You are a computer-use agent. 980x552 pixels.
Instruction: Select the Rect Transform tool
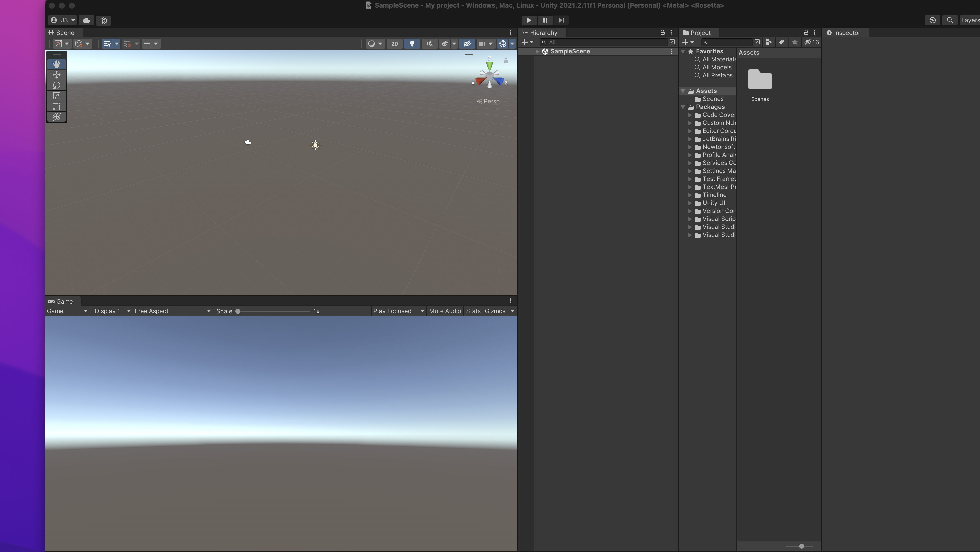(57, 106)
